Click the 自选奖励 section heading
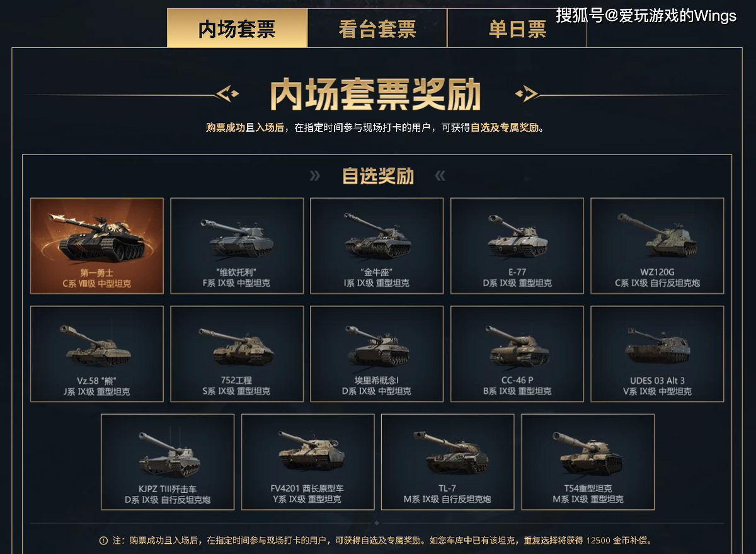756x554 pixels. [x=377, y=176]
